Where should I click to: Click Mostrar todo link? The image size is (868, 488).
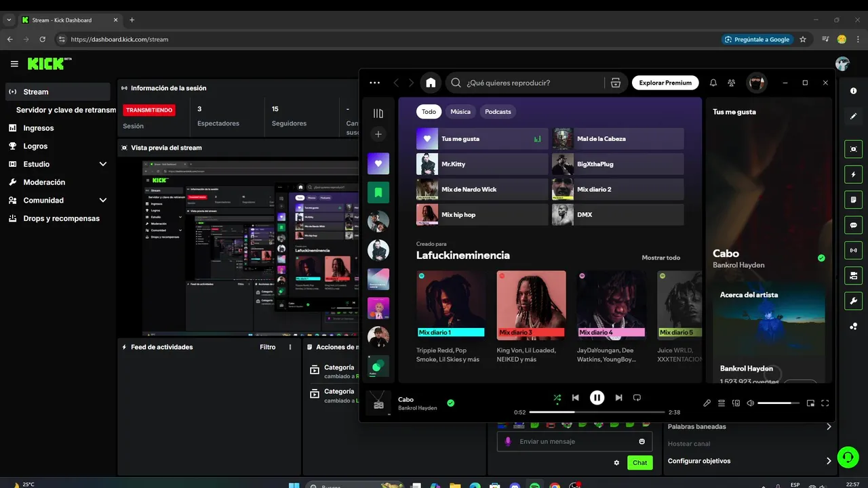(x=660, y=258)
